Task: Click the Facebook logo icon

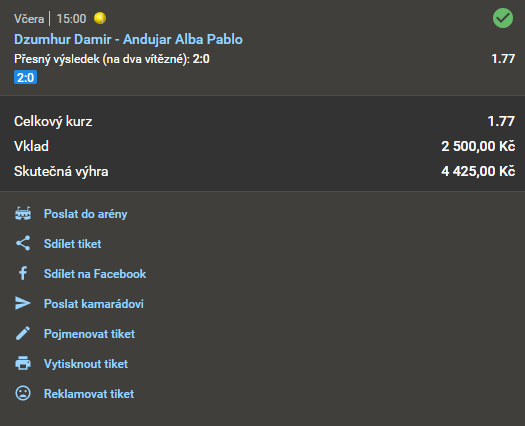Action: tap(23, 274)
